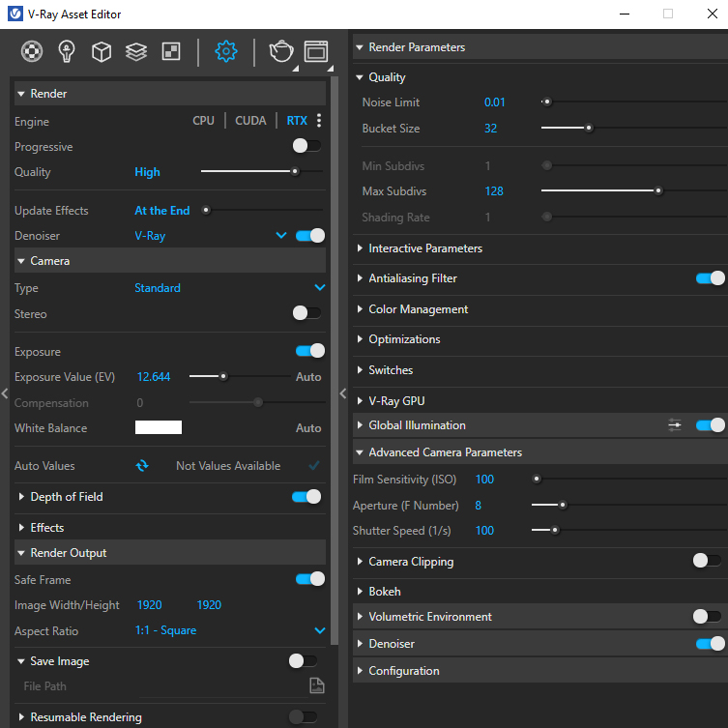Image resolution: width=728 pixels, height=728 pixels.
Task: Open the Render Elements layers icon
Action: point(136,51)
